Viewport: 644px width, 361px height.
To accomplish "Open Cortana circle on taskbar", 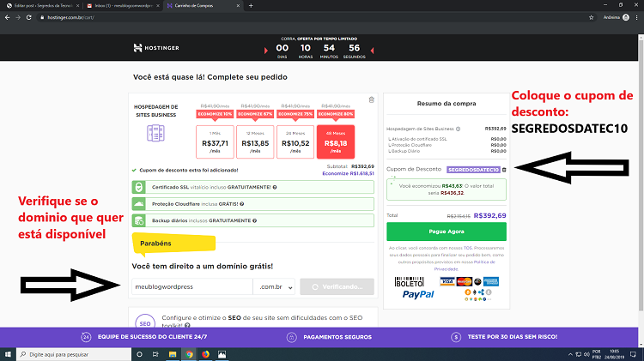I will tap(139, 354).
